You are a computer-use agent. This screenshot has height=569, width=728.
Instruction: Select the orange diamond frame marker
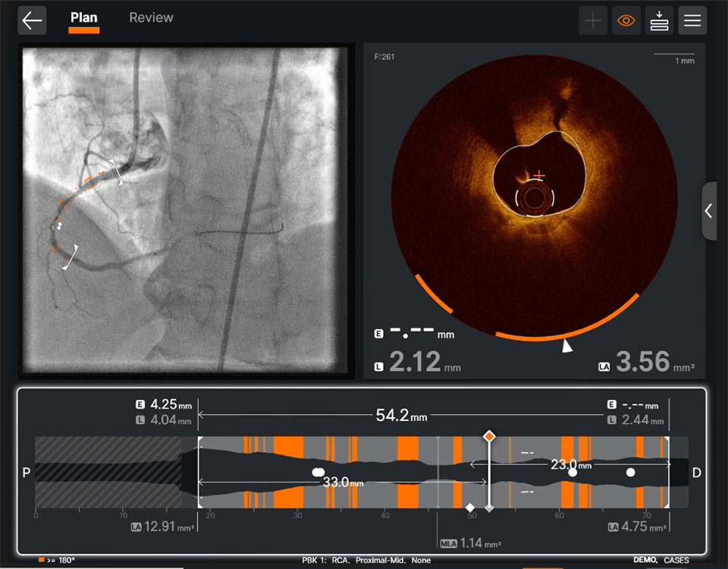[x=489, y=436]
